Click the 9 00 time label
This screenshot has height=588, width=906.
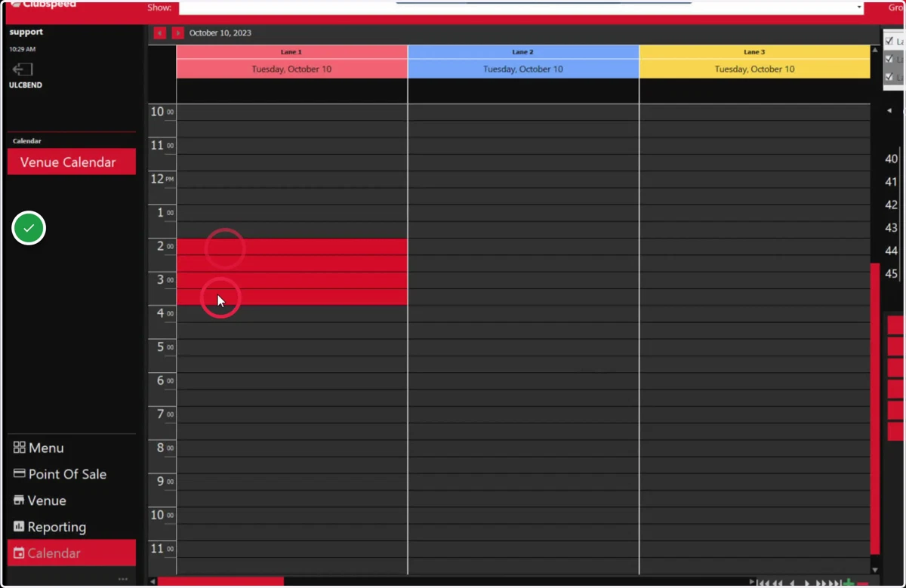click(x=165, y=481)
